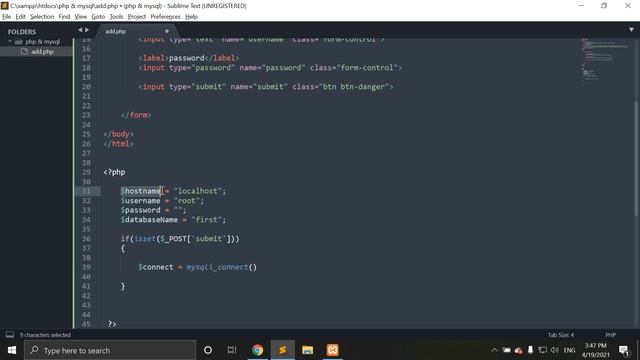Open XAMPP from the taskbar

(332, 350)
